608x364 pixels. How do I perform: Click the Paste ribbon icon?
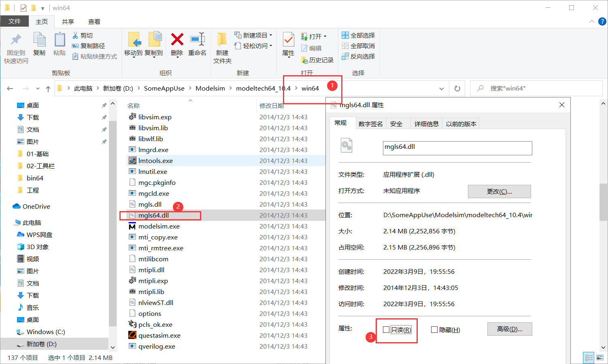click(x=60, y=40)
